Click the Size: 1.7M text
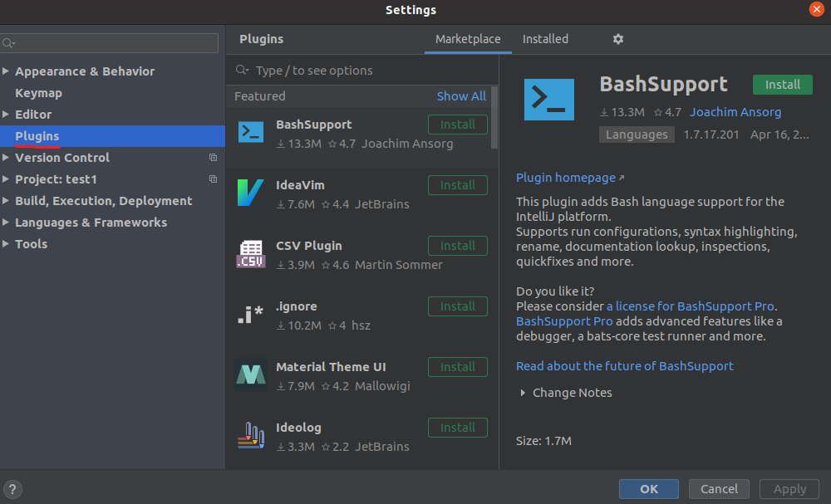 coord(543,441)
